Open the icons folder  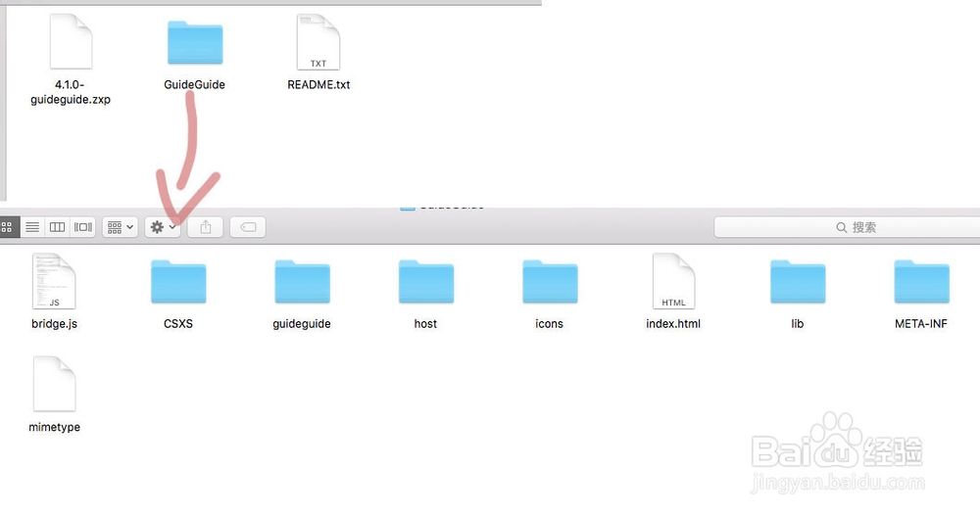(x=550, y=282)
